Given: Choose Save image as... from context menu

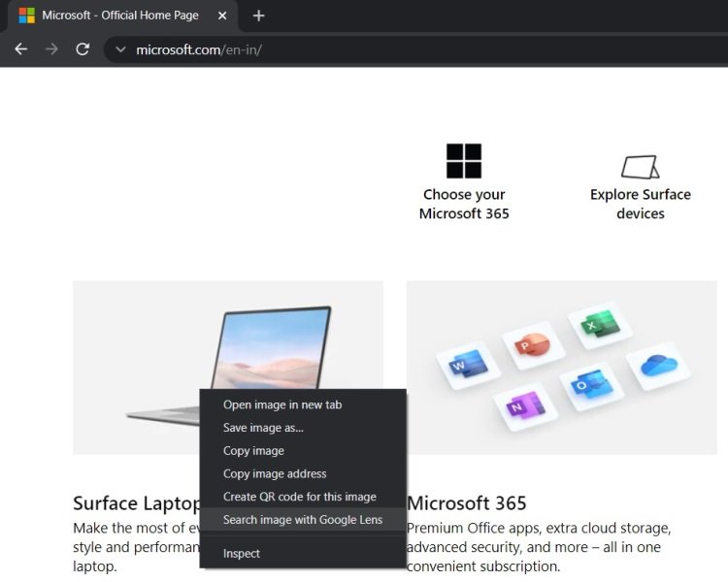Looking at the screenshot, I should point(263,428).
